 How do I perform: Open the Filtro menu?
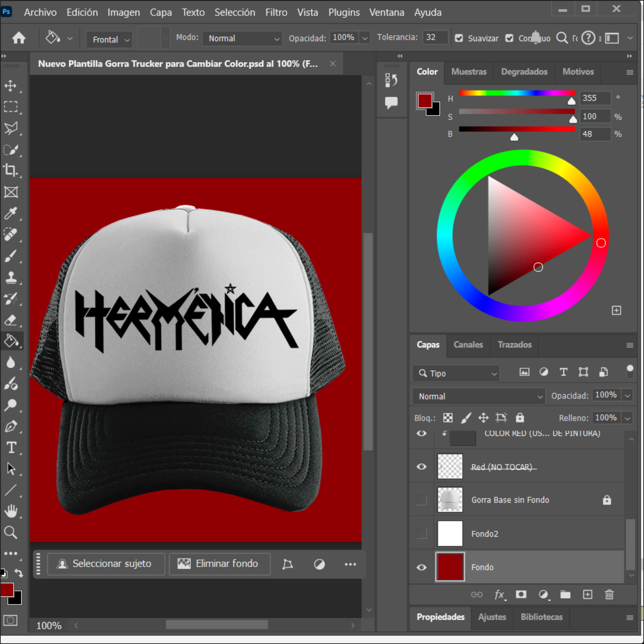(276, 12)
